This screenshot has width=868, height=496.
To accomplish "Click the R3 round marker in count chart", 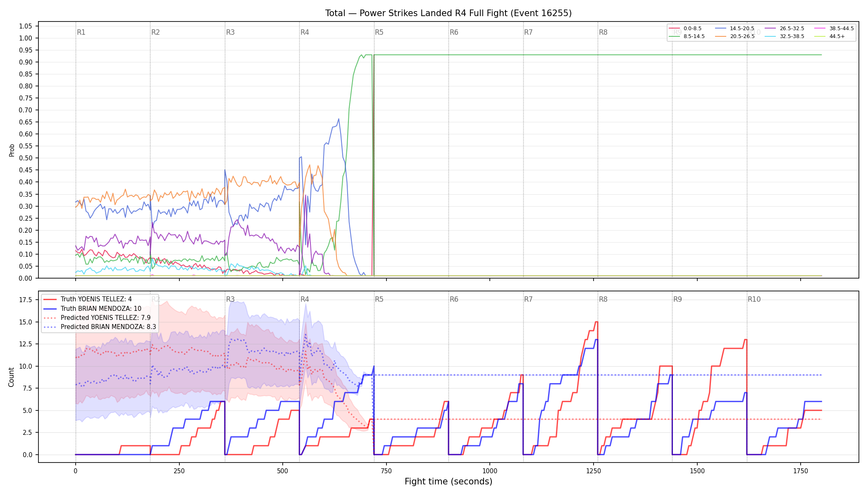I will (230, 299).
